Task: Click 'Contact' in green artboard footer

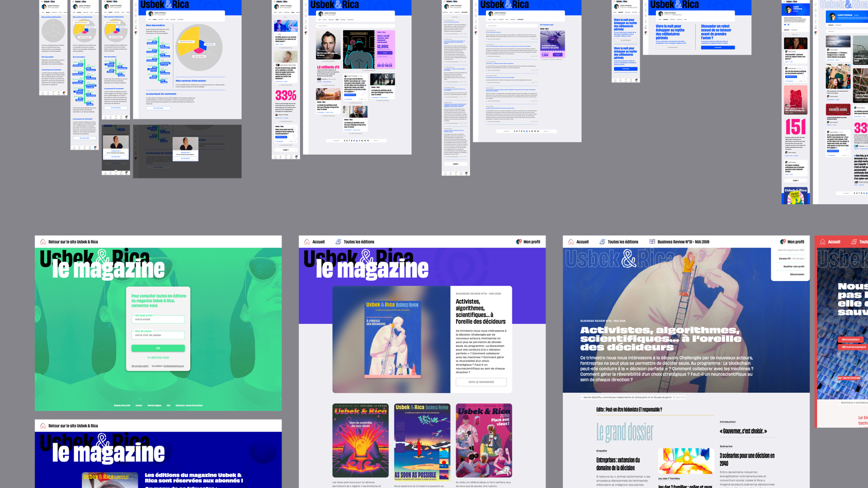Action: point(139,405)
